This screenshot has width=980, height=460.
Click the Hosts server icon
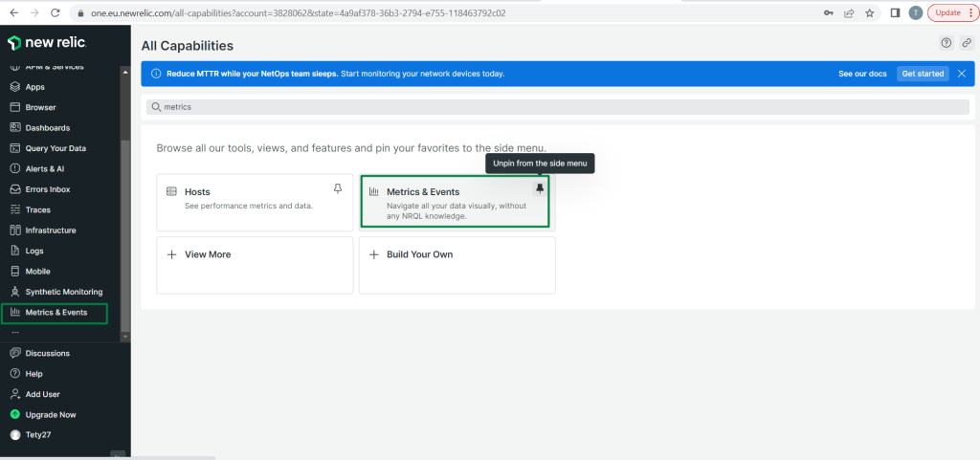tap(171, 191)
